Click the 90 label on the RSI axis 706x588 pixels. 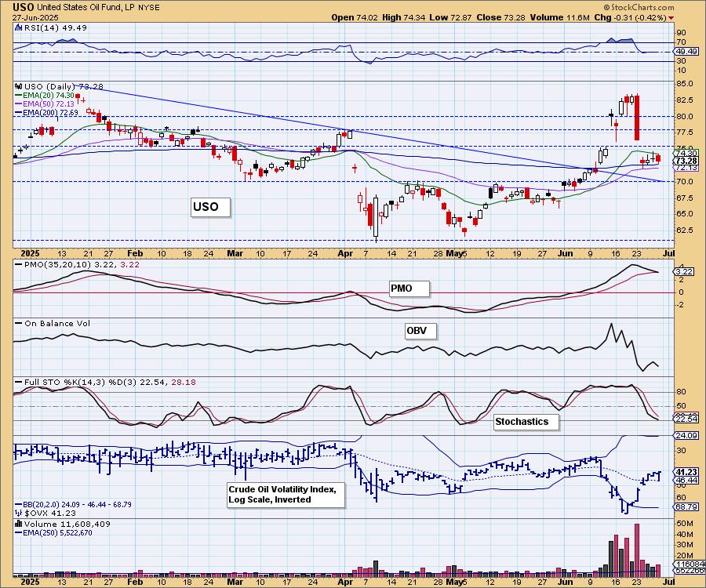(x=681, y=33)
